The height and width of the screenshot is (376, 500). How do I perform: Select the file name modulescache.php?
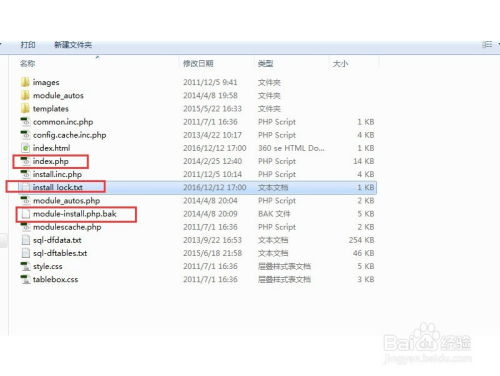67,227
